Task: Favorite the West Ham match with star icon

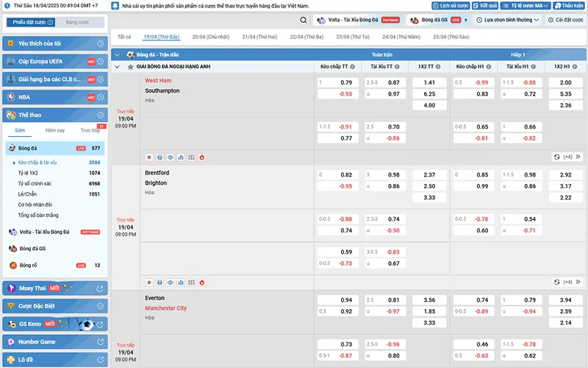Action: pyautogui.click(x=149, y=158)
